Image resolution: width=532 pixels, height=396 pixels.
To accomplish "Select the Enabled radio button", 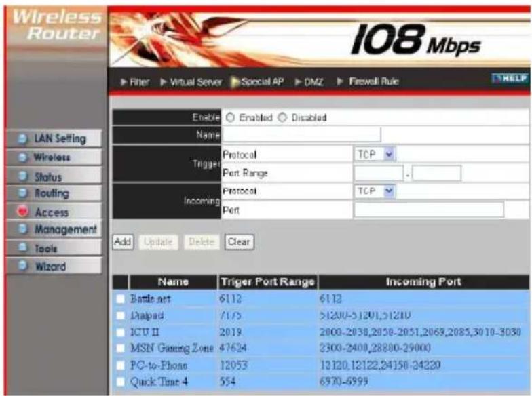I will [231, 117].
